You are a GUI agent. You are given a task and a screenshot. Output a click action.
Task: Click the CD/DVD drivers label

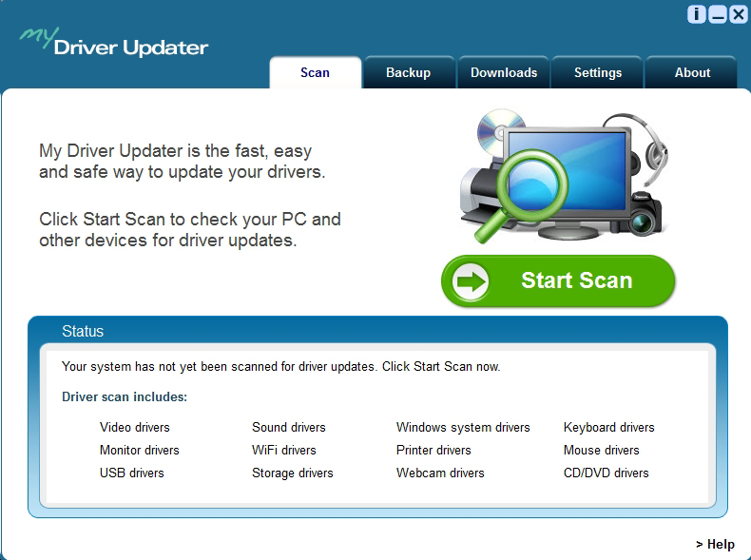606,473
